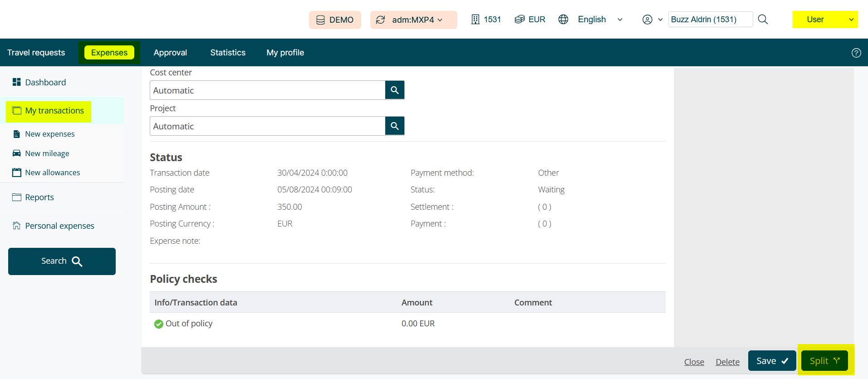Click the globe language icon
Image resolution: width=868 pixels, height=379 pixels.
563,20
